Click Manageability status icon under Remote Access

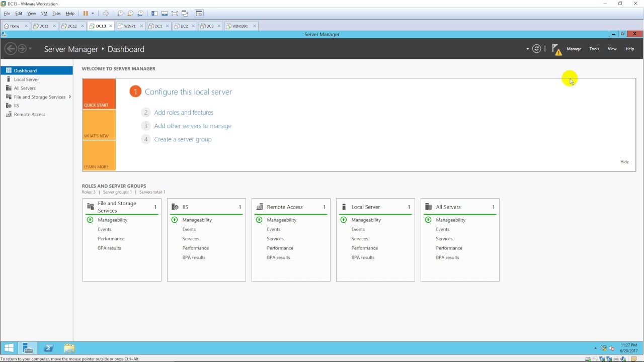pyautogui.click(x=259, y=220)
